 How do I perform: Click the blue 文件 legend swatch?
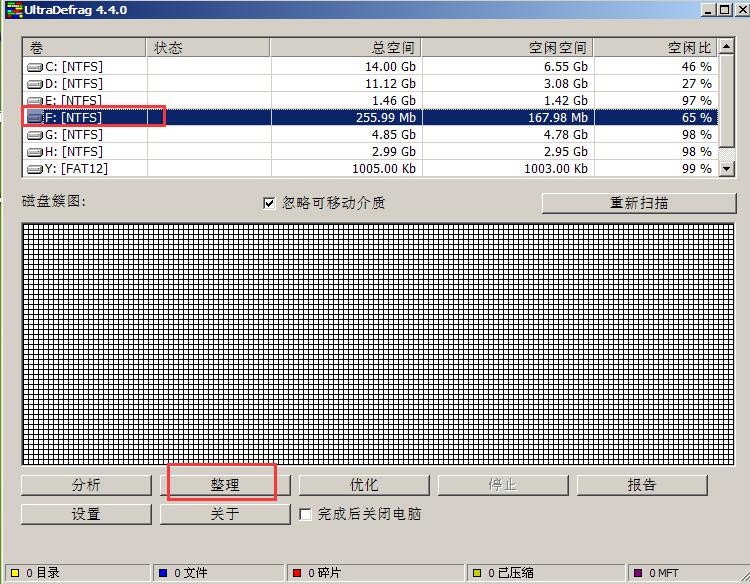tap(163, 573)
